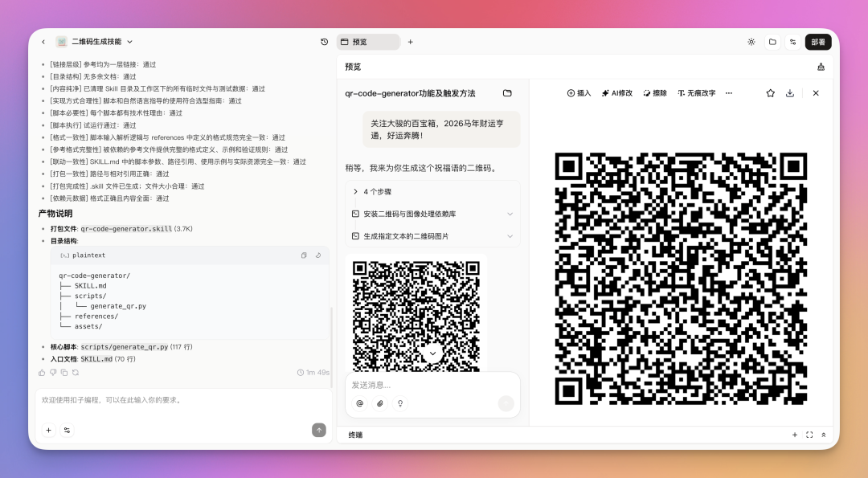Click the qr-code-generator功能及触发方法 title

(410, 93)
